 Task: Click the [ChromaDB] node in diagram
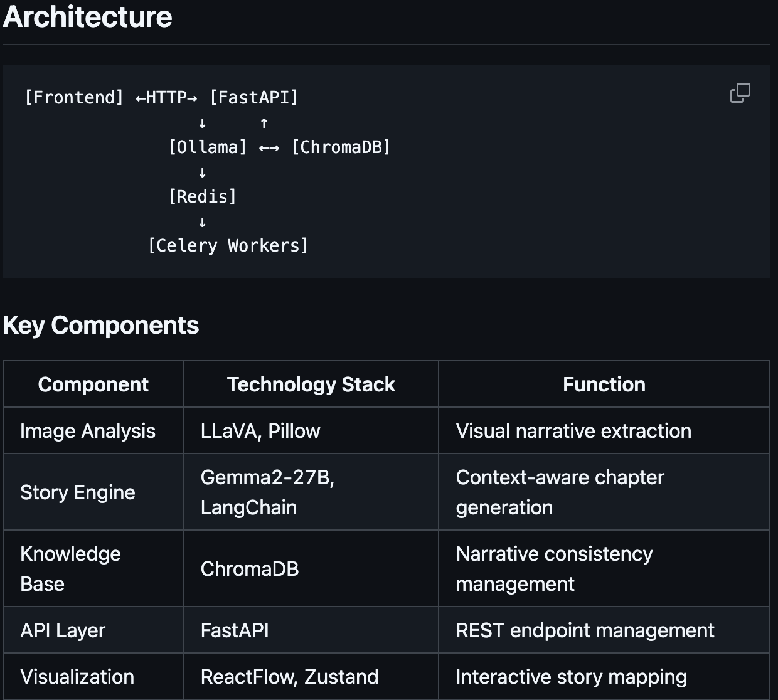pyautogui.click(x=341, y=147)
